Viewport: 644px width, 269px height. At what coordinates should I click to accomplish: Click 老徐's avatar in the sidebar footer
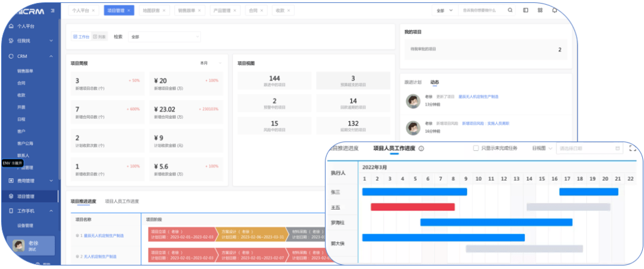17,246
